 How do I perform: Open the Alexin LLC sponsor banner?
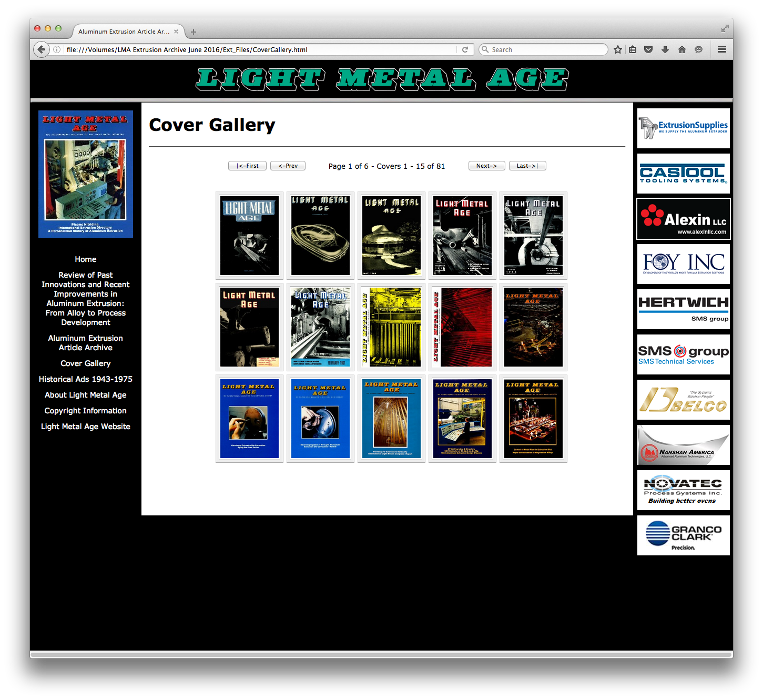683,219
